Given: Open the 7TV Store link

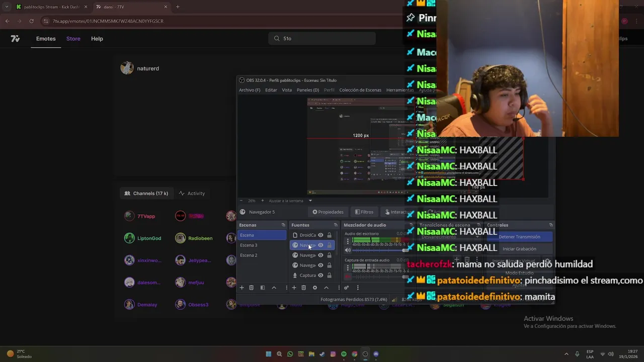Looking at the screenshot, I should point(73,39).
